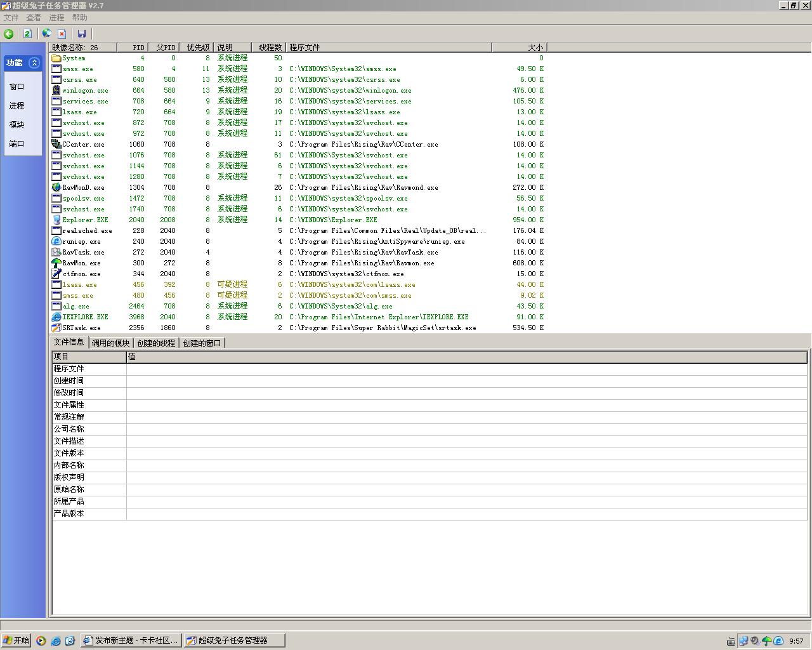Click the red X terminate process icon
The image size is (812, 650).
(x=62, y=34)
